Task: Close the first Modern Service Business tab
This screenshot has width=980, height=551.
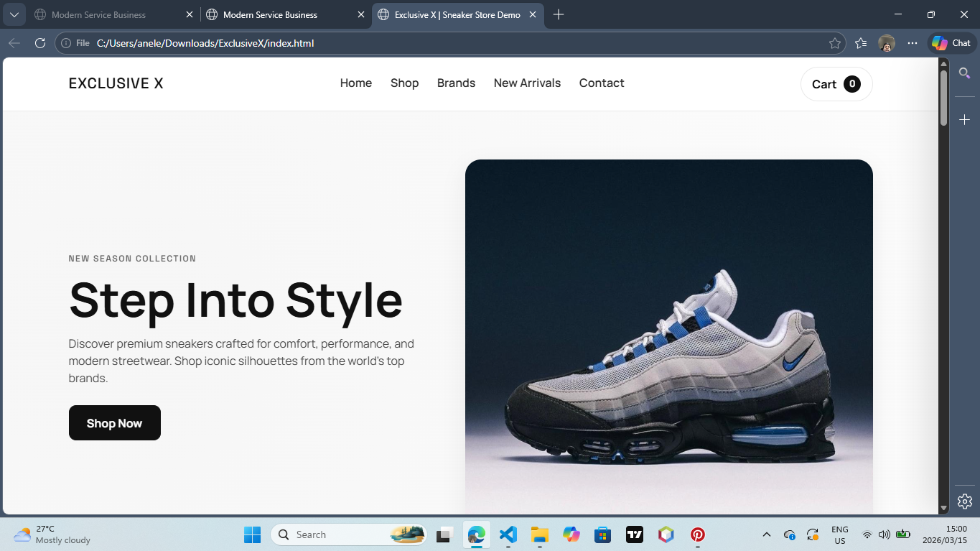Action: (x=190, y=14)
